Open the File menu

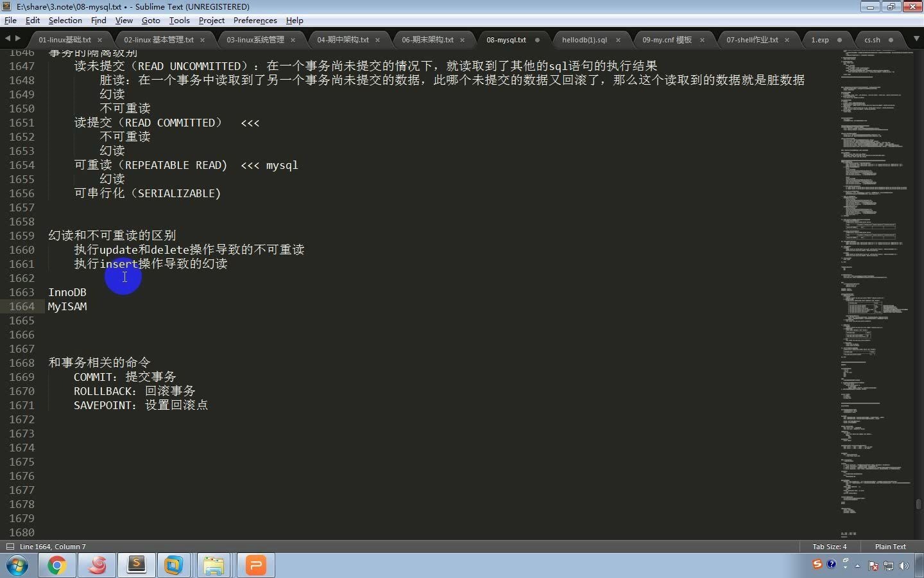click(x=10, y=21)
